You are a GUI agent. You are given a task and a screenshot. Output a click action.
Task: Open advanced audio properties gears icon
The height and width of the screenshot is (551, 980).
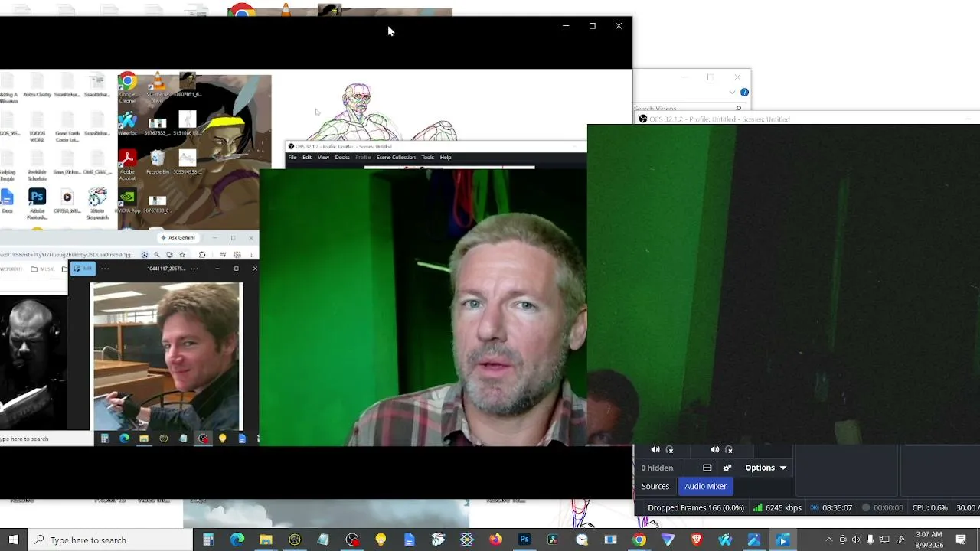click(x=727, y=468)
